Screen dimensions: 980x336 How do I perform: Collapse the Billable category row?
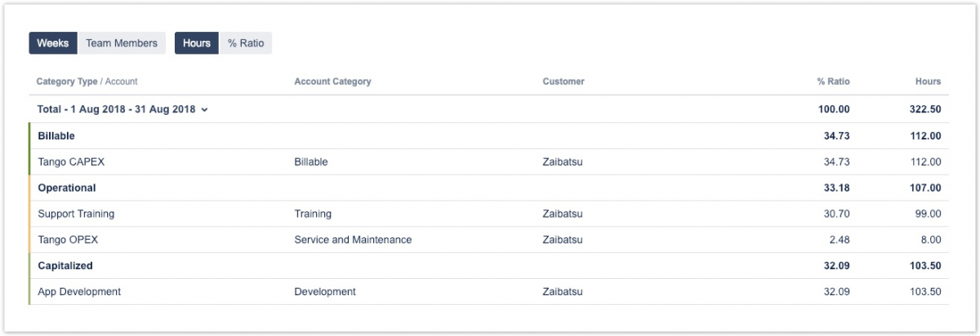point(56,136)
